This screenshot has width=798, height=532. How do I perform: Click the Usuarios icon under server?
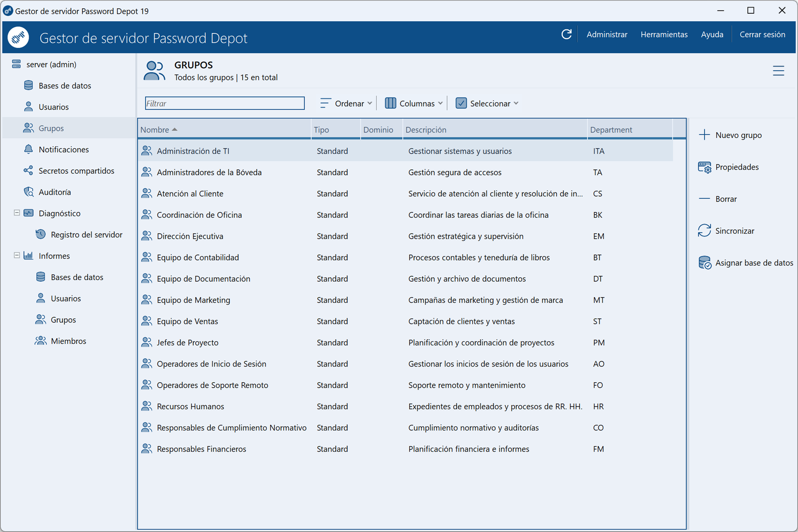pos(28,106)
